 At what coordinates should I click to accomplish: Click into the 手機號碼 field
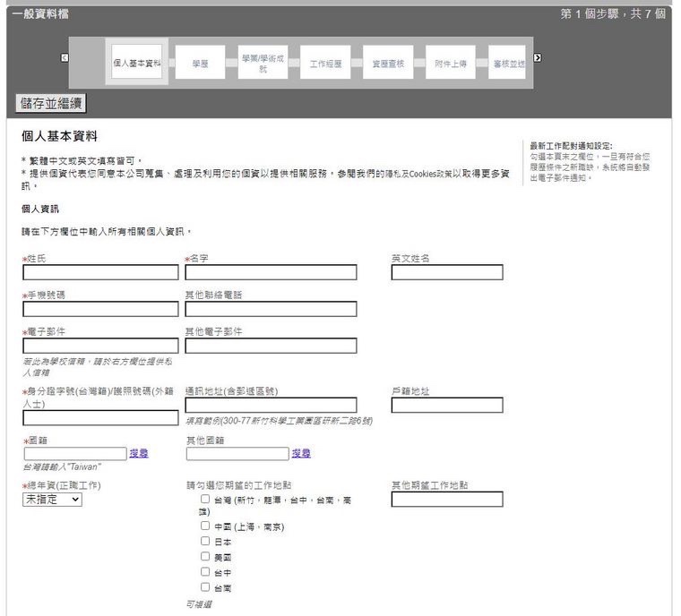tap(100, 309)
